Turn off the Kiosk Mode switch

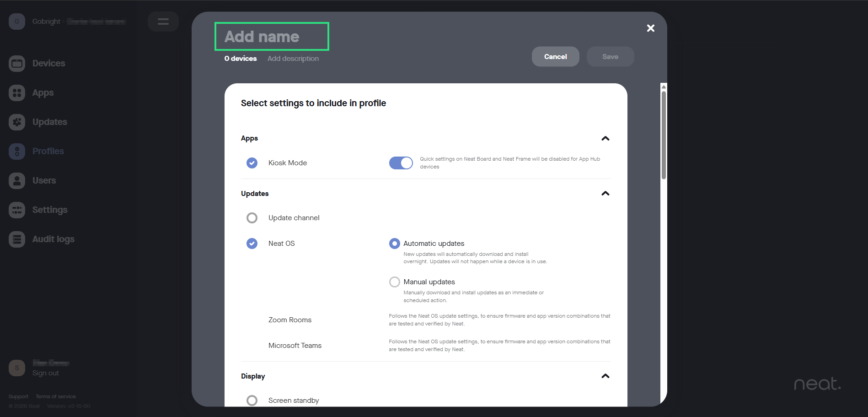tap(401, 163)
